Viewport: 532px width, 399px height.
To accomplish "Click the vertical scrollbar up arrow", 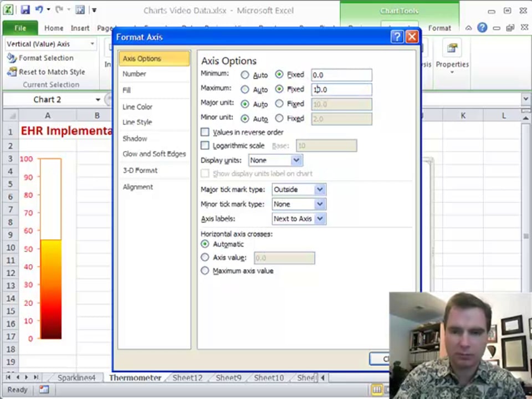I will 525,118.
